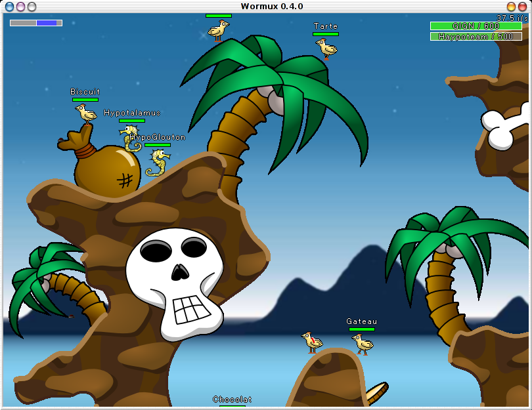The image size is (532, 410).
Task: Click the health bar above Tarte
Action: 326,34
